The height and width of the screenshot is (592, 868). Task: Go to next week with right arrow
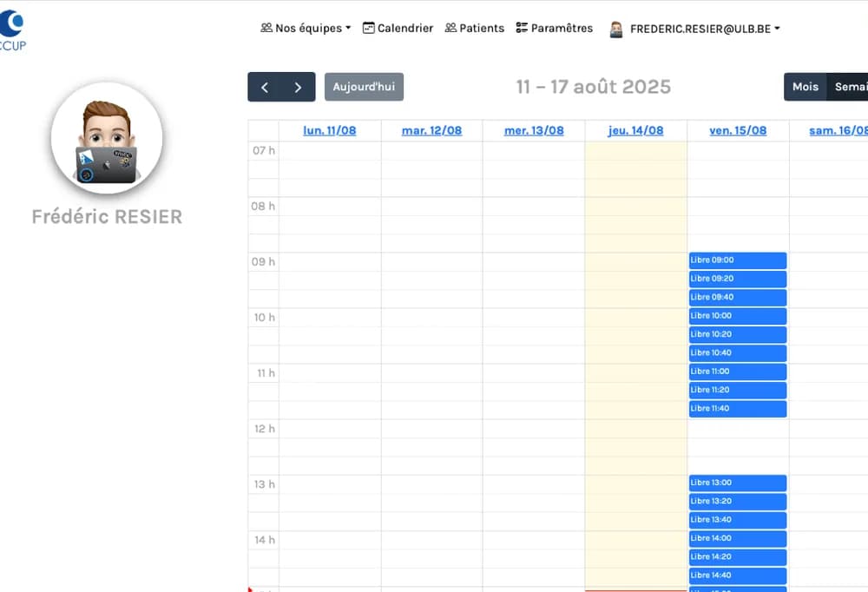click(299, 87)
